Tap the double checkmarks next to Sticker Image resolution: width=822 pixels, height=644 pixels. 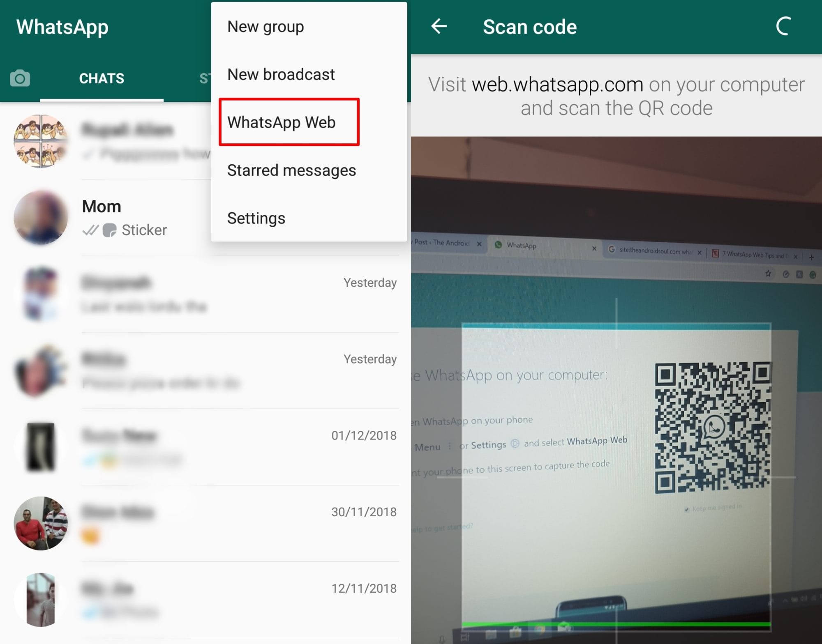pyautogui.click(x=90, y=230)
